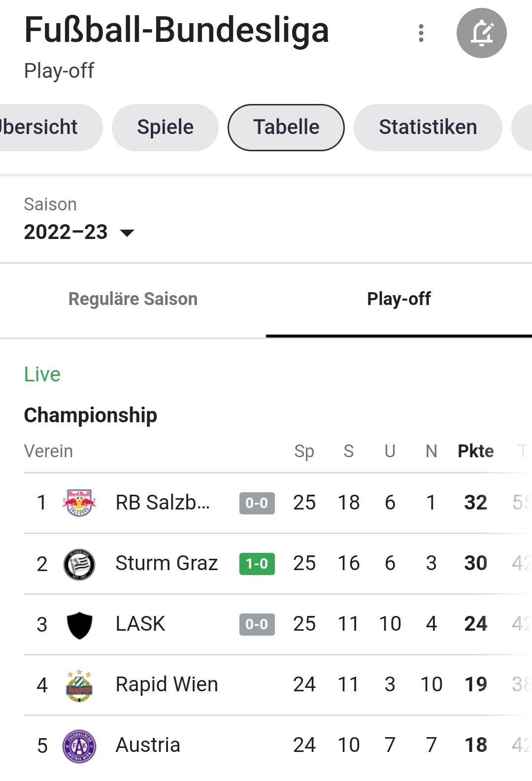Expand the season selector arrow
The width and height of the screenshot is (532, 781).
coord(127,233)
